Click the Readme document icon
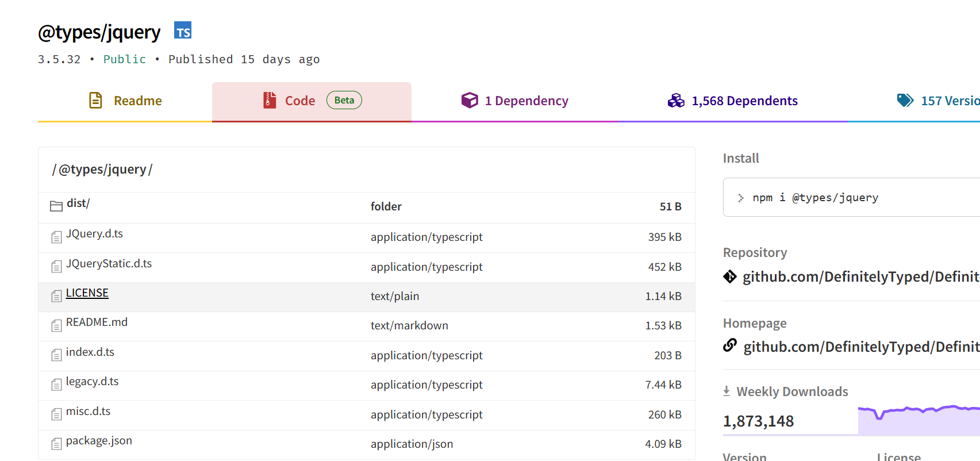Screen dimensions: 980x461 click(x=95, y=101)
